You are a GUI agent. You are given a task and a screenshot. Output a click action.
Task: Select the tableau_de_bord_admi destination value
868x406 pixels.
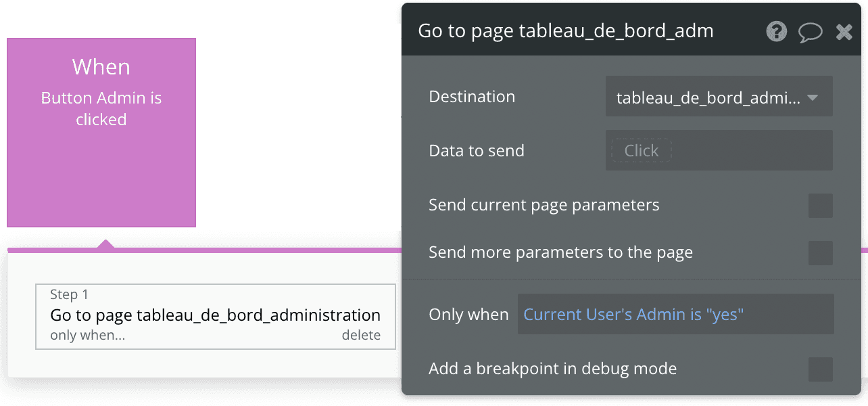[710, 97]
